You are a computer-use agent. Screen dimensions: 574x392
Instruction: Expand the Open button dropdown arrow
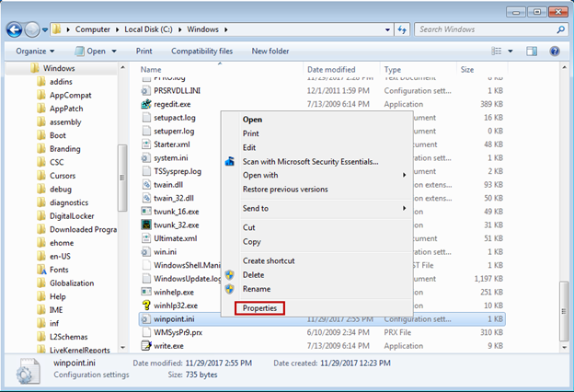114,52
